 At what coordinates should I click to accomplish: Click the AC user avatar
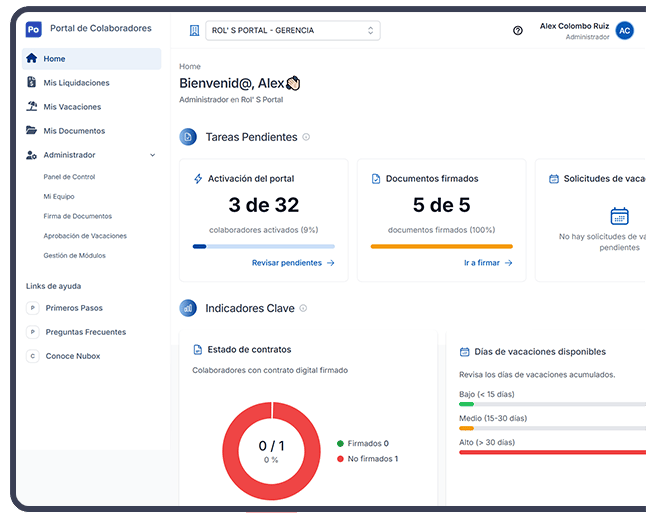click(x=625, y=31)
